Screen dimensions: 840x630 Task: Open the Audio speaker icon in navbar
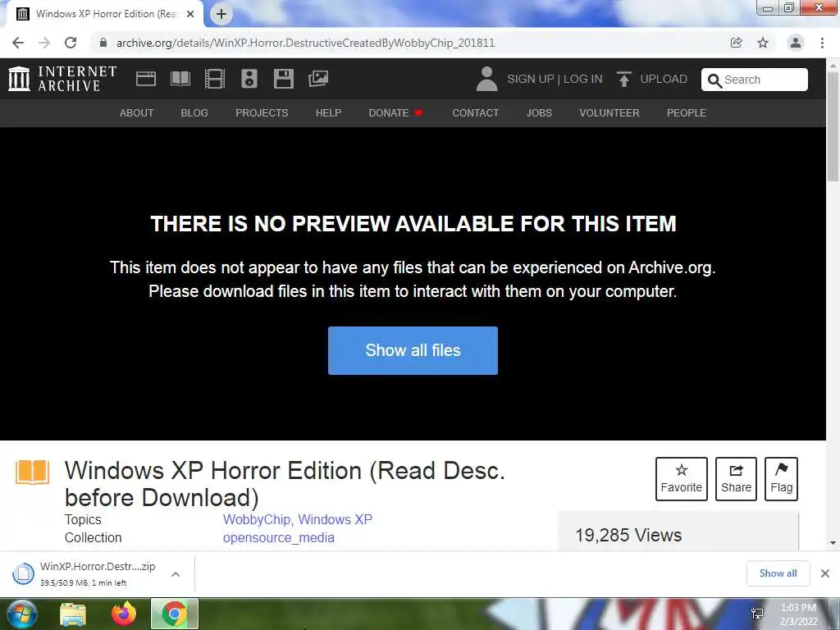249,79
